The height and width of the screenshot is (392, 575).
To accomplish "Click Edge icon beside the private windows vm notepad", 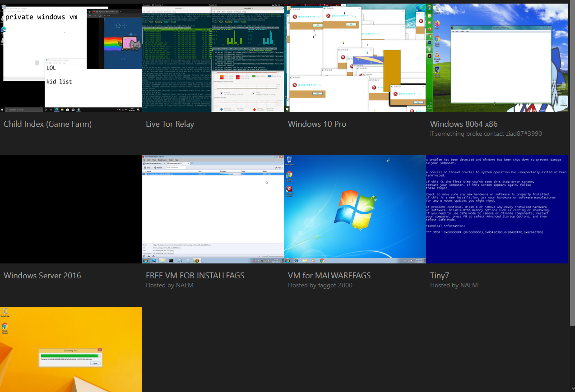I will click(4, 29).
